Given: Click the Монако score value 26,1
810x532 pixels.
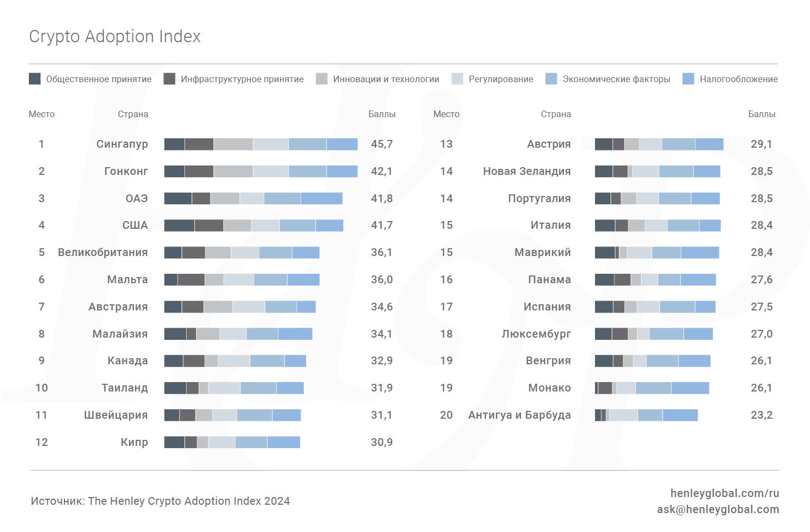Looking at the screenshot, I should click(x=761, y=388).
